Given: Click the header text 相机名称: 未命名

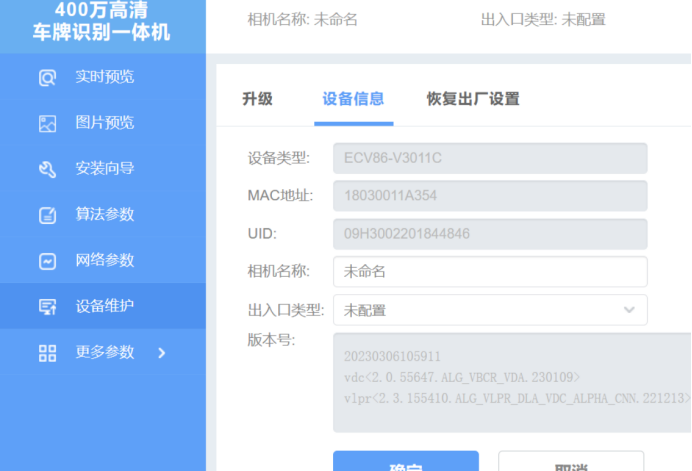Looking at the screenshot, I should click(x=302, y=20).
